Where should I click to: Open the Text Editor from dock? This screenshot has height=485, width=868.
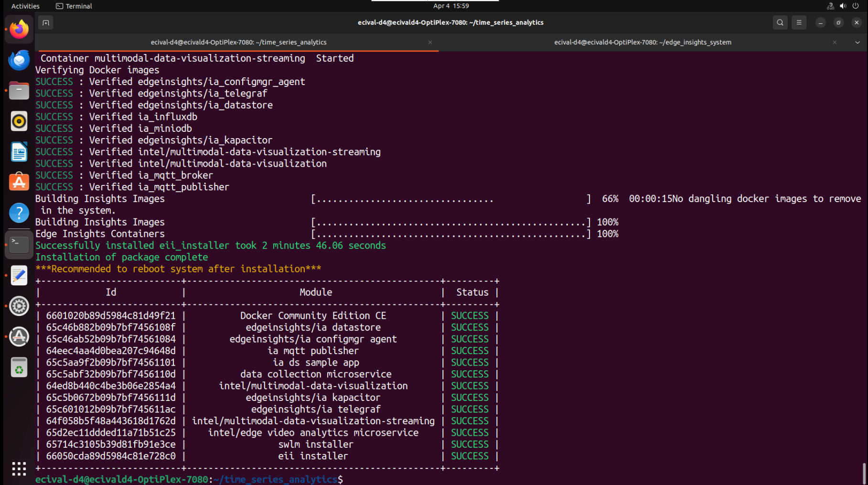(19, 276)
